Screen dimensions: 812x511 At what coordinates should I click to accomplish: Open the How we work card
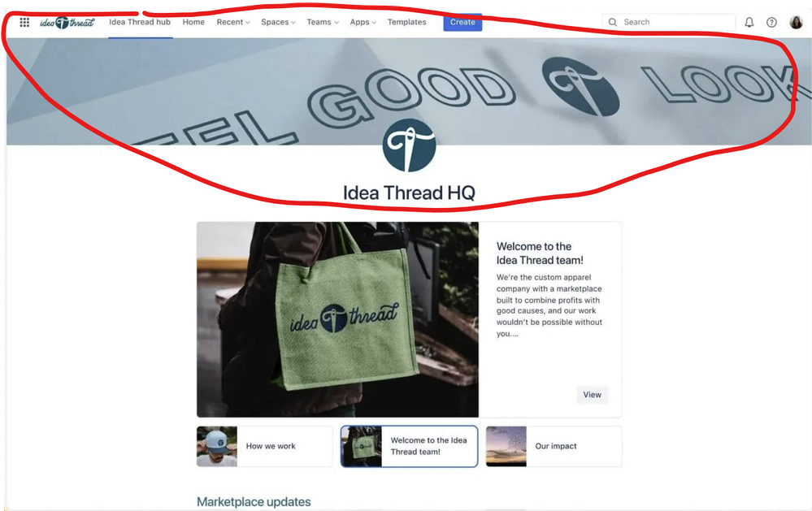(x=265, y=446)
